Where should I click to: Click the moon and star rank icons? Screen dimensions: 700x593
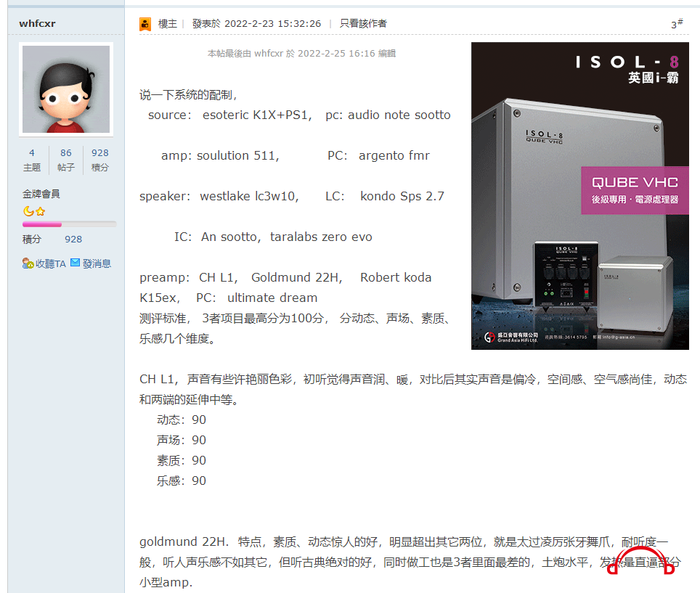34,211
